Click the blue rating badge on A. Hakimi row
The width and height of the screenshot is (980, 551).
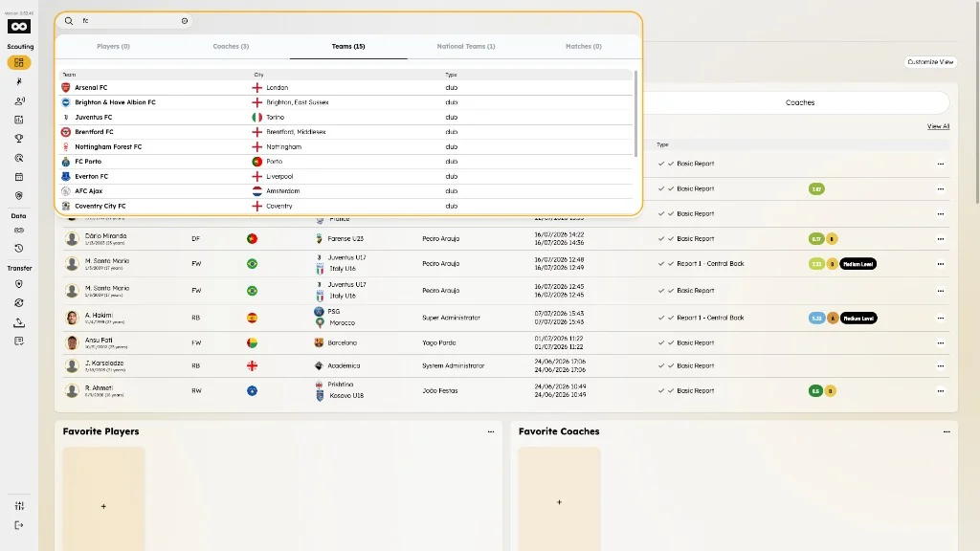click(x=816, y=318)
